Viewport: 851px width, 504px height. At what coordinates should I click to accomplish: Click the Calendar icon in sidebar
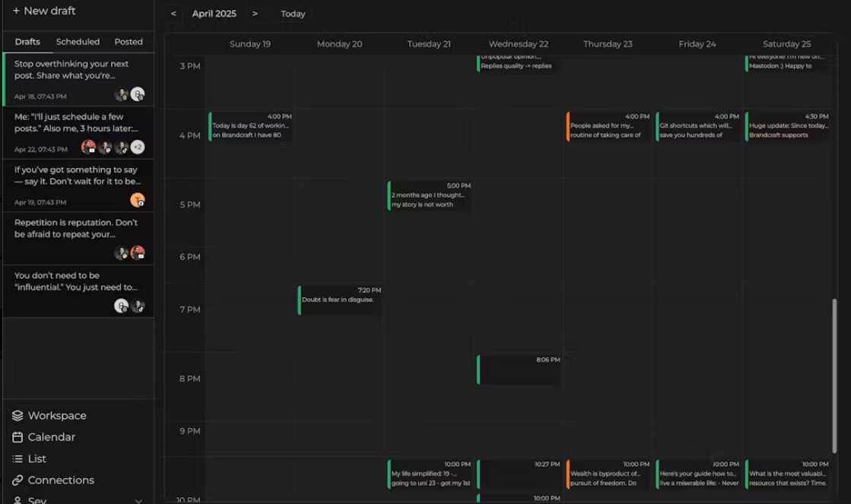pyautogui.click(x=17, y=437)
